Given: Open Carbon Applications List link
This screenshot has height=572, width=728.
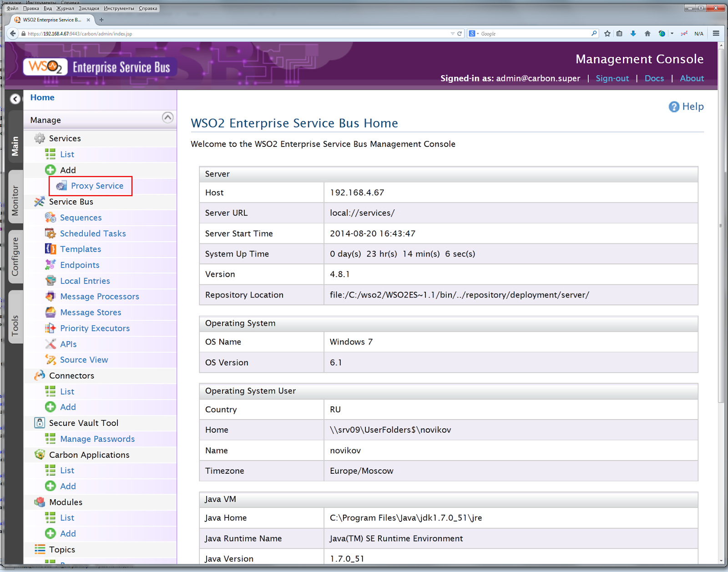Looking at the screenshot, I should click(67, 470).
